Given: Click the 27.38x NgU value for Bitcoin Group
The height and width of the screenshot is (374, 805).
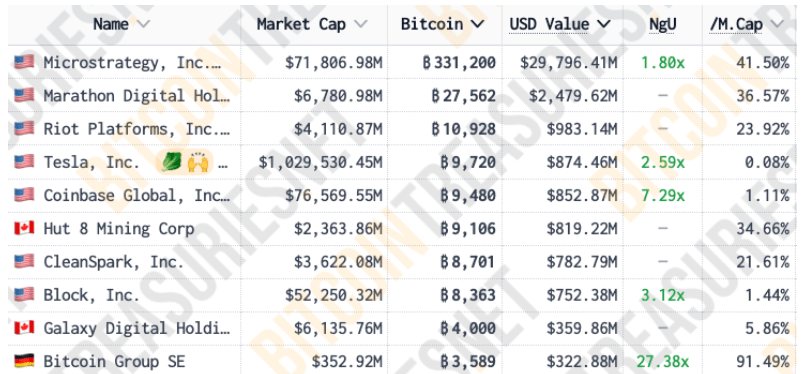Looking at the screenshot, I should click(x=663, y=361).
